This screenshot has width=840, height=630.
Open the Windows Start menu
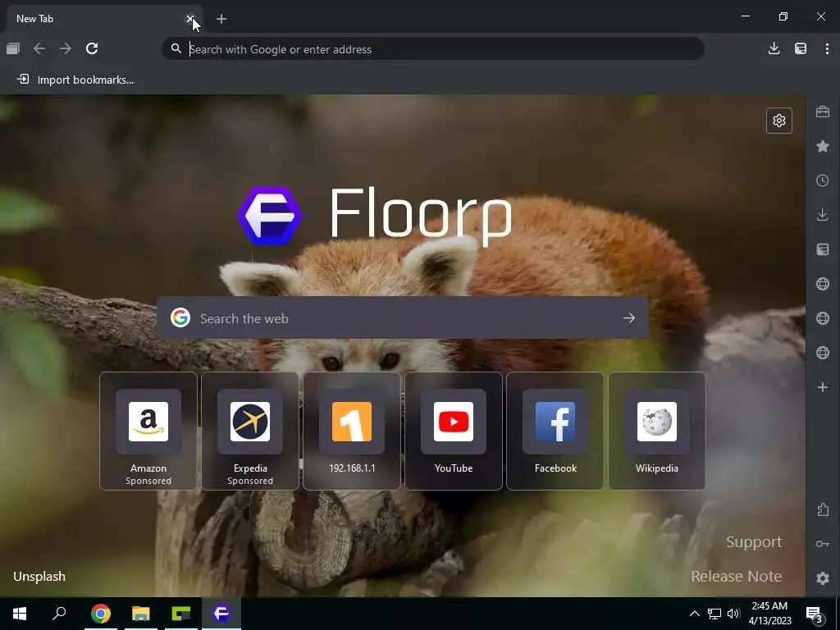[20, 614]
